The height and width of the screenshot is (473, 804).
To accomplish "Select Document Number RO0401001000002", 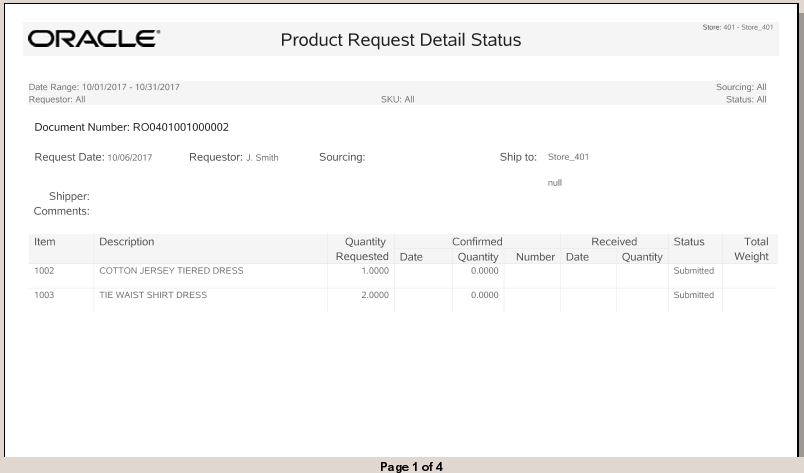I will click(x=131, y=127).
